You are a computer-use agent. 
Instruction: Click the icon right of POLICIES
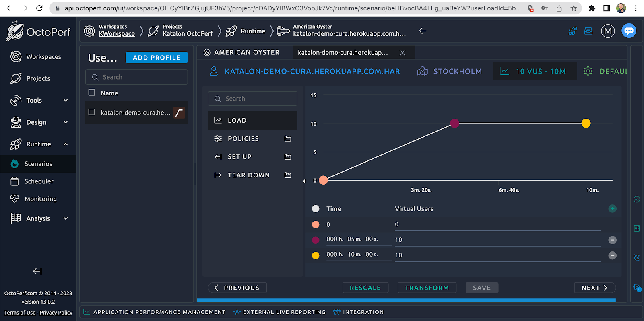point(288,139)
